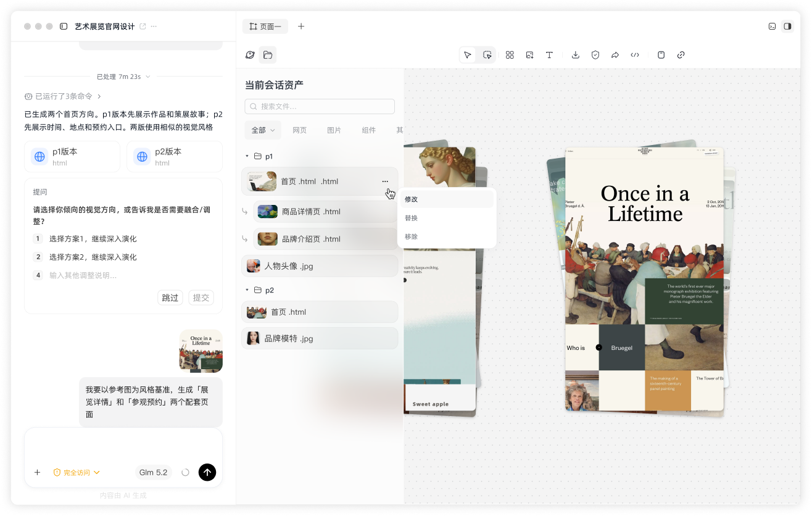Click the clipboard icon in toolbar
The width and height of the screenshot is (812, 516).
661,55
